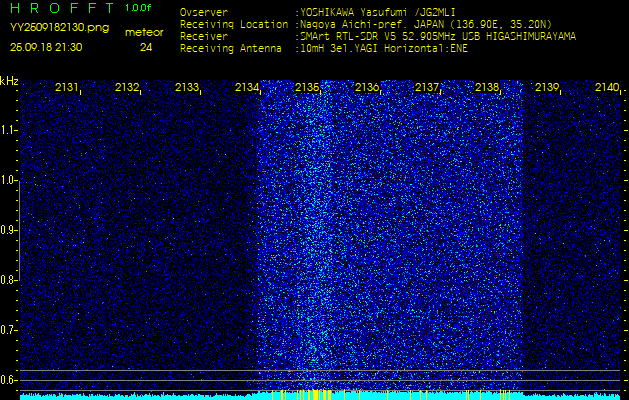
Task: Click the gray horizontal line at 0.6 kHz
Action: click(320, 380)
